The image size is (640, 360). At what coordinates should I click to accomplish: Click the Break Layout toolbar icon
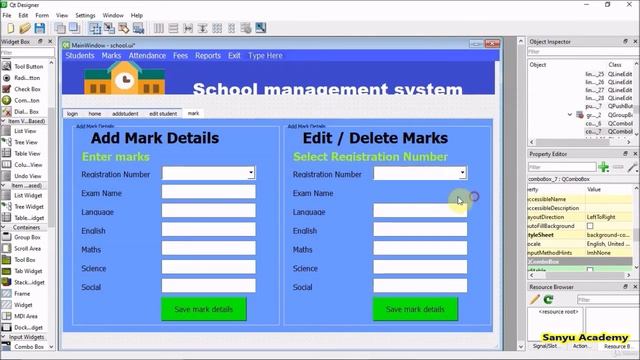246,28
